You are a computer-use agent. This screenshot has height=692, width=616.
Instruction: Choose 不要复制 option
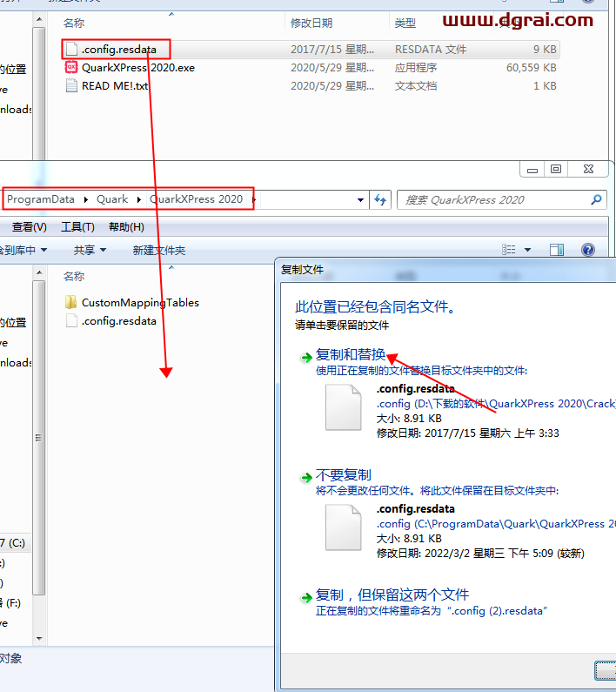pos(344,475)
